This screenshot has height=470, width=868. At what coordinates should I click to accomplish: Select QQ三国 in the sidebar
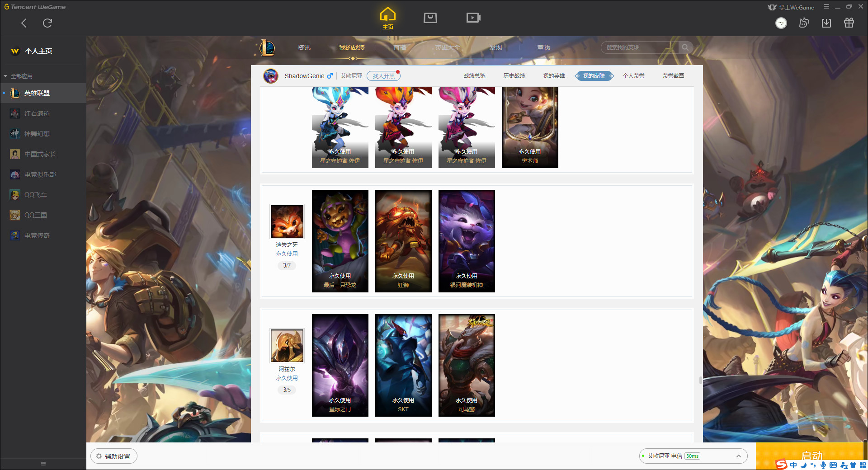pos(43,215)
